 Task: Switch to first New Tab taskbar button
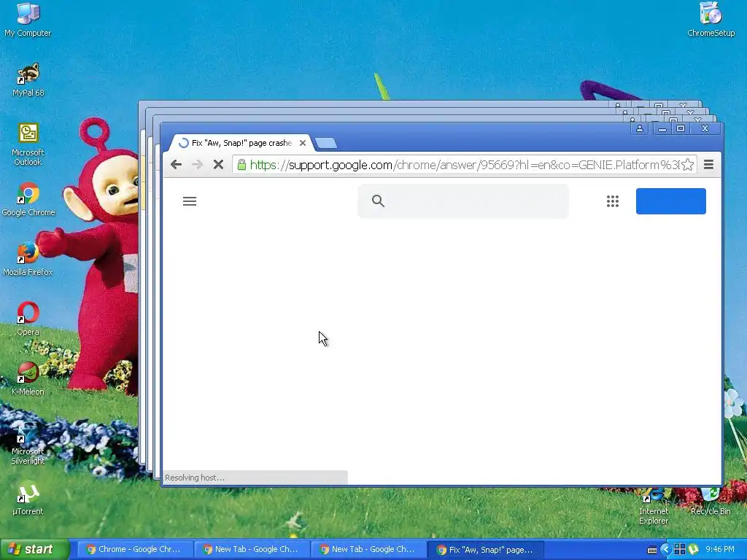251,550
